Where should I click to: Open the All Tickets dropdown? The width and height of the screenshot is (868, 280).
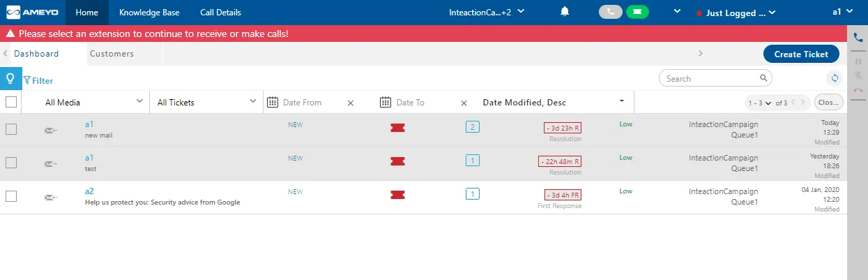point(206,102)
